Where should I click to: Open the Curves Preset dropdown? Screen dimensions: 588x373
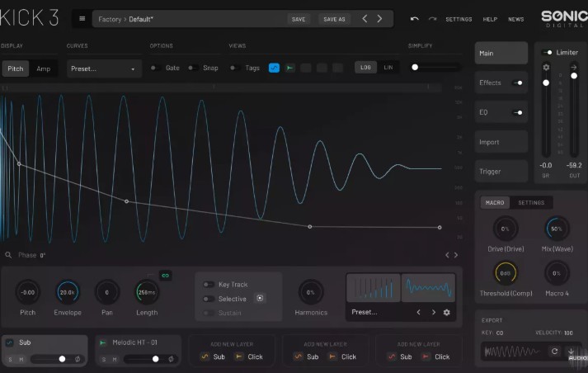[x=104, y=68]
